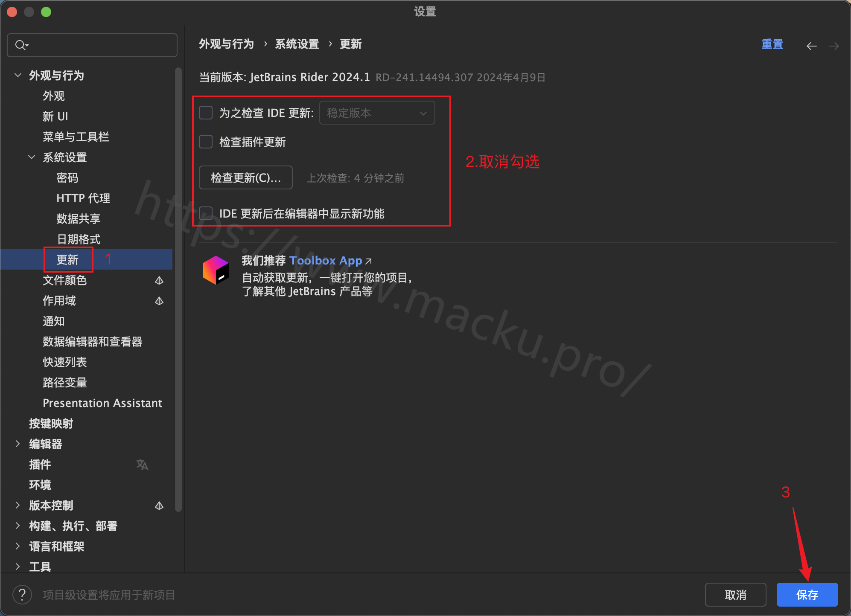Open Presentation Assistant settings

(x=102, y=403)
